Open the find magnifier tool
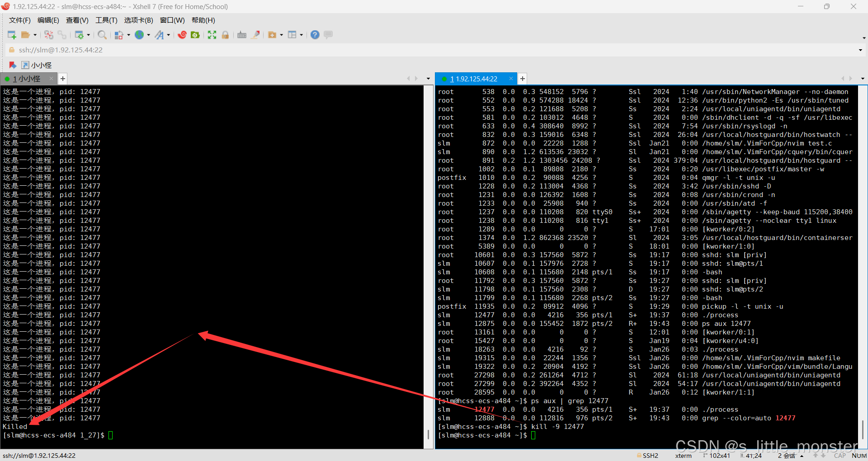This screenshot has width=868, height=461. (102, 35)
